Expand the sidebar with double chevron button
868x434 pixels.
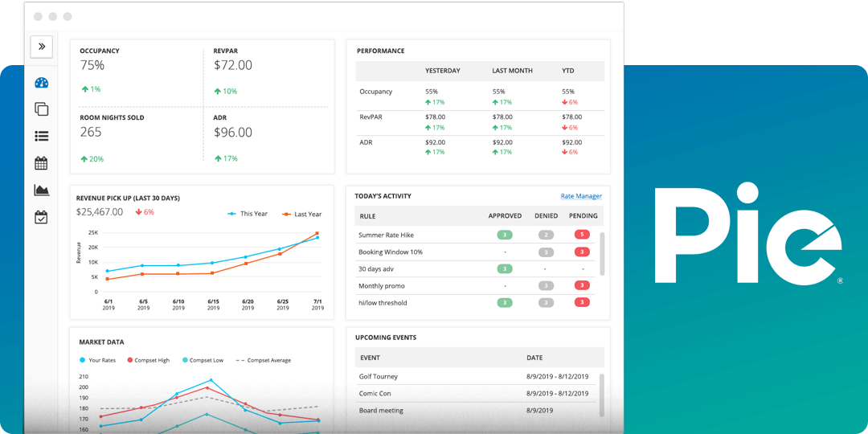click(42, 47)
